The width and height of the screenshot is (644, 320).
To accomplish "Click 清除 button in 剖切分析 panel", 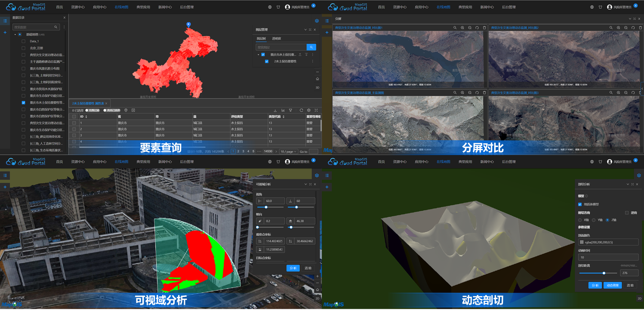I will 630,285.
